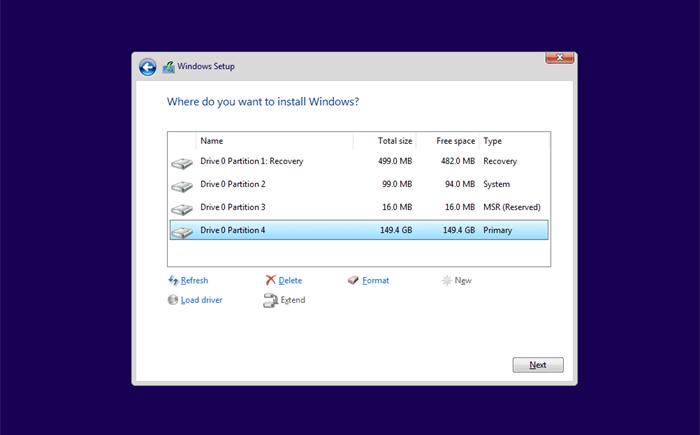Select Drive 0 Partition 3 row
The image size is (700, 435).
359,207
